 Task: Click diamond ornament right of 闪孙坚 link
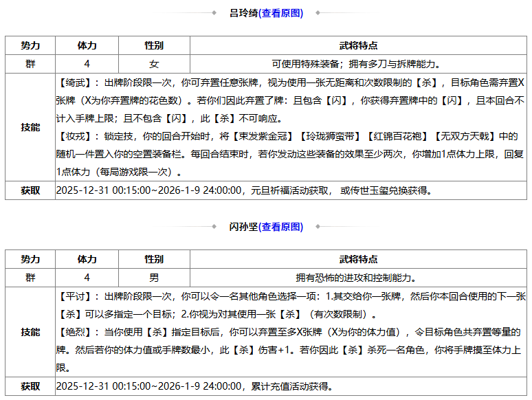click(318, 227)
